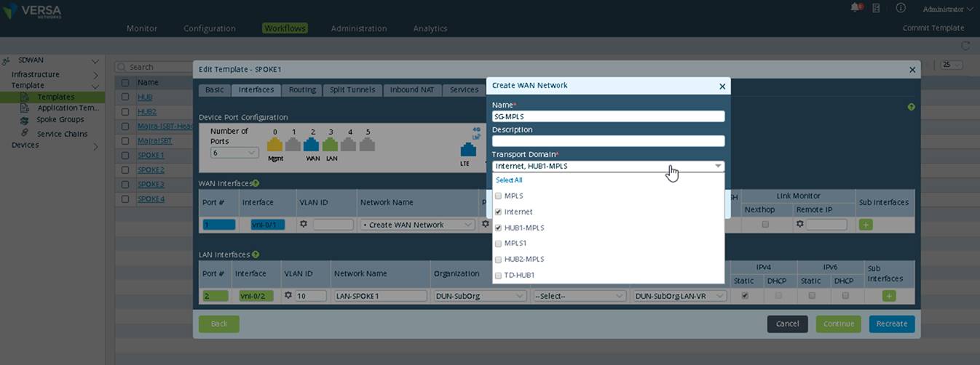Open the Analytics menu
Image resolution: width=980 pixels, height=365 pixels.
point(430,28)
